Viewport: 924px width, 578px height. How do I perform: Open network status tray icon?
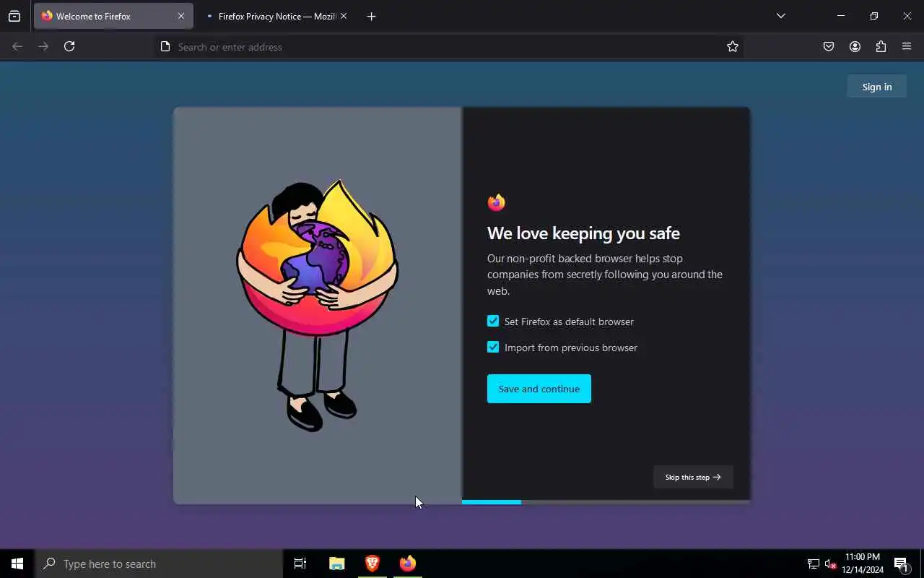(814, 564)
